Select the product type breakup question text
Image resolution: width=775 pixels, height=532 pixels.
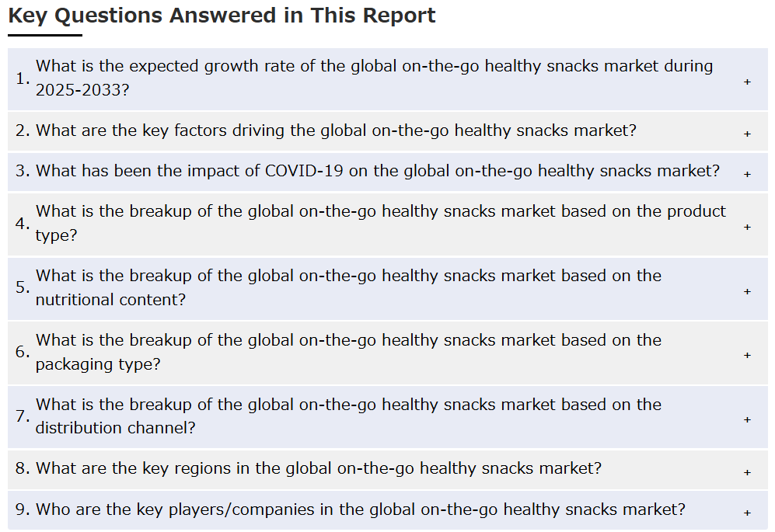[x=381, y=223]
